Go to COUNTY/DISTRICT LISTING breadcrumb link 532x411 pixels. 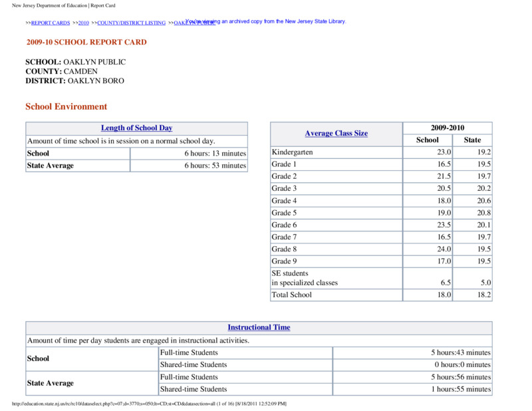[131, 23]
